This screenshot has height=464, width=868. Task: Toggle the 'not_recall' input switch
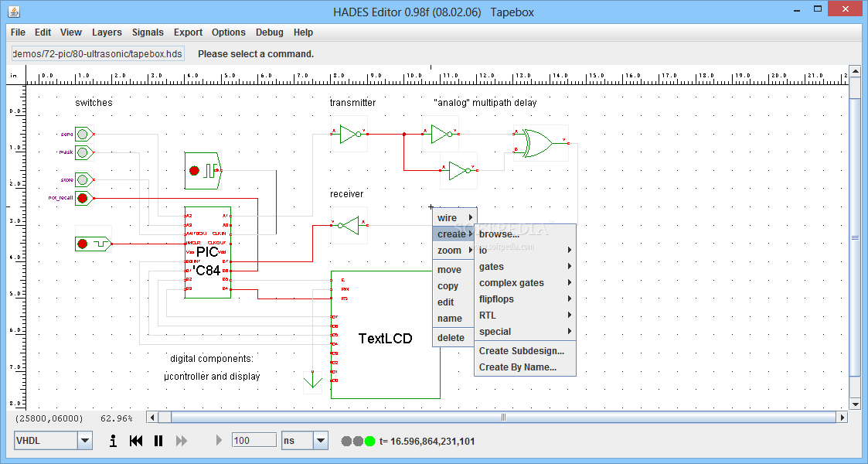point(83,198)
